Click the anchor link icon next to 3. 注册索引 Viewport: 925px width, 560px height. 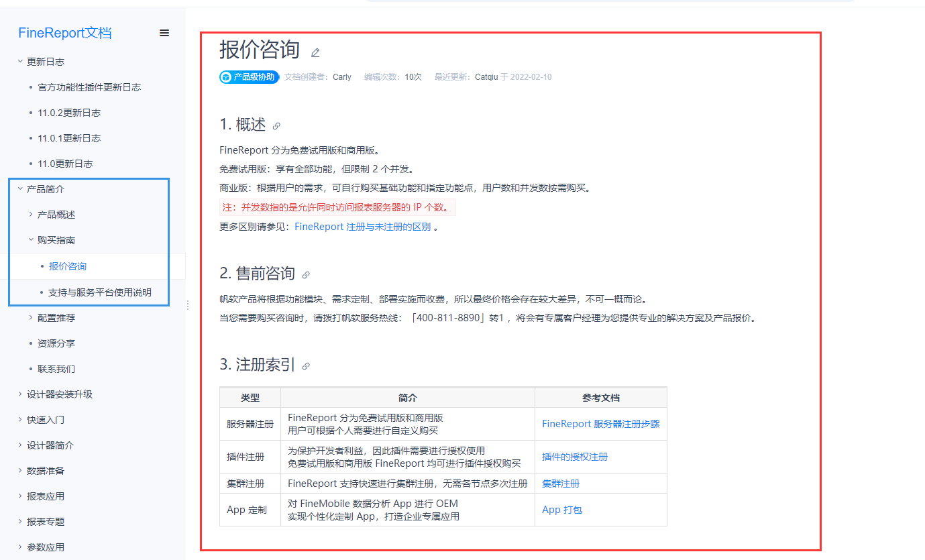306,366
